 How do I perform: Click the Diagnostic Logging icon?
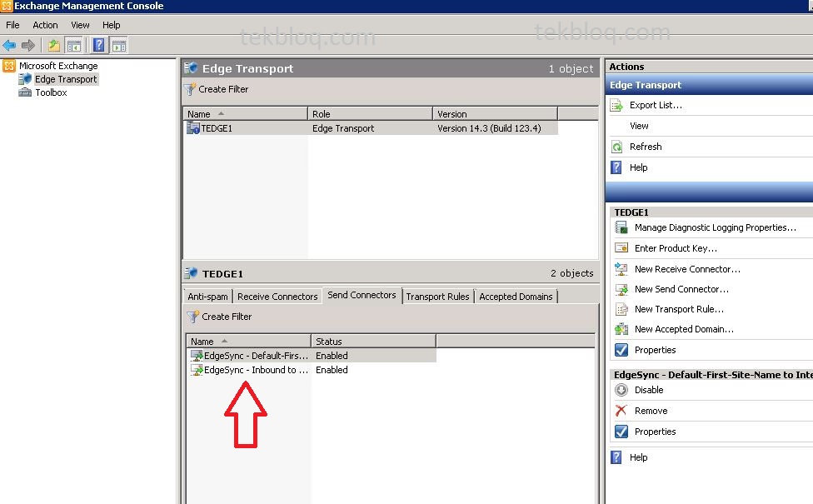point(621,227)
